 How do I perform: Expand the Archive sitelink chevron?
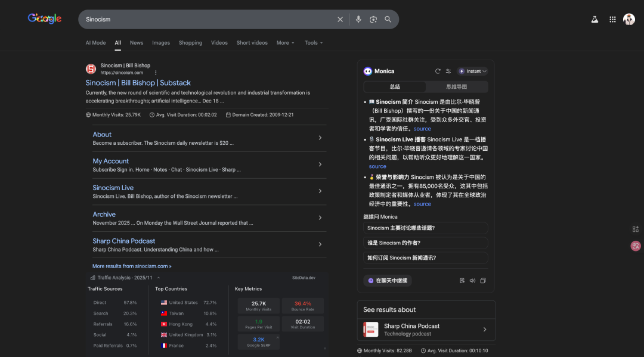click(320, 218)
